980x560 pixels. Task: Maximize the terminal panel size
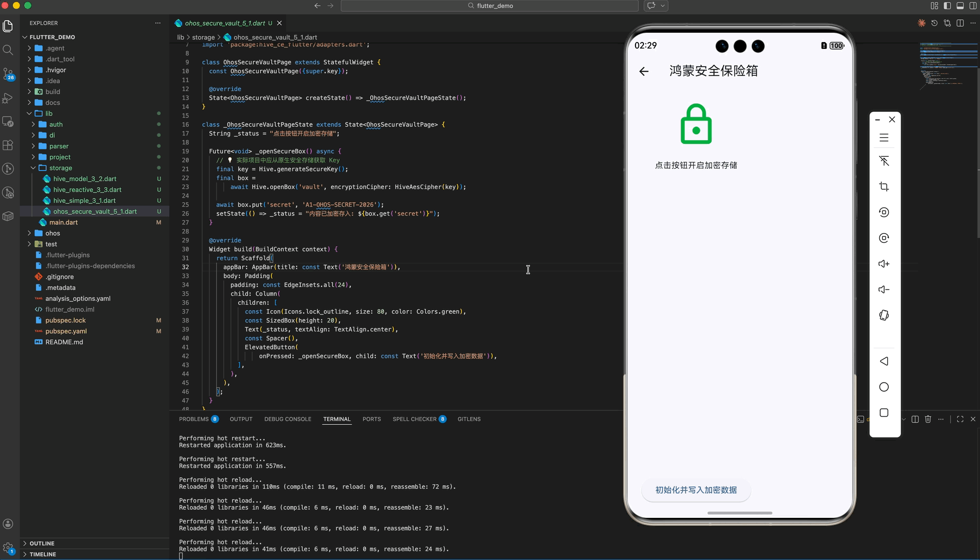(x=960, y=419)
